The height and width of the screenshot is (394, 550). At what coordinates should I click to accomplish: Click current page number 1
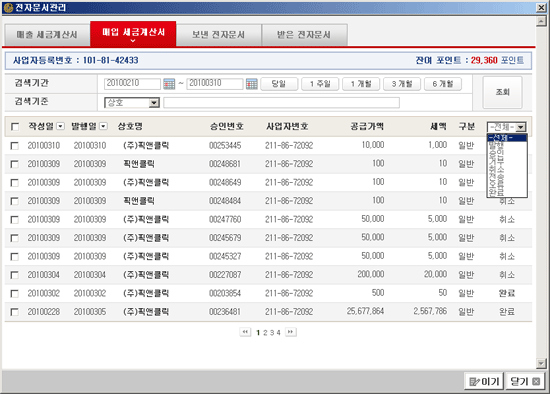click(258, 333)
